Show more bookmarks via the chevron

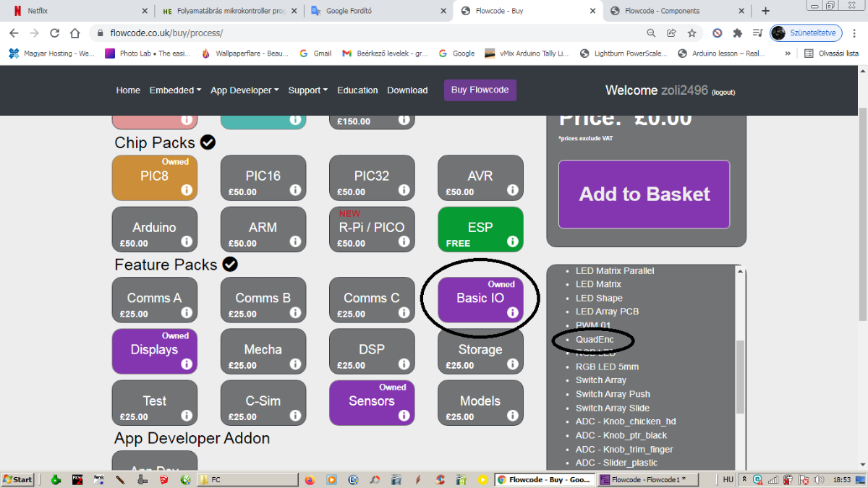click(787, 53)
